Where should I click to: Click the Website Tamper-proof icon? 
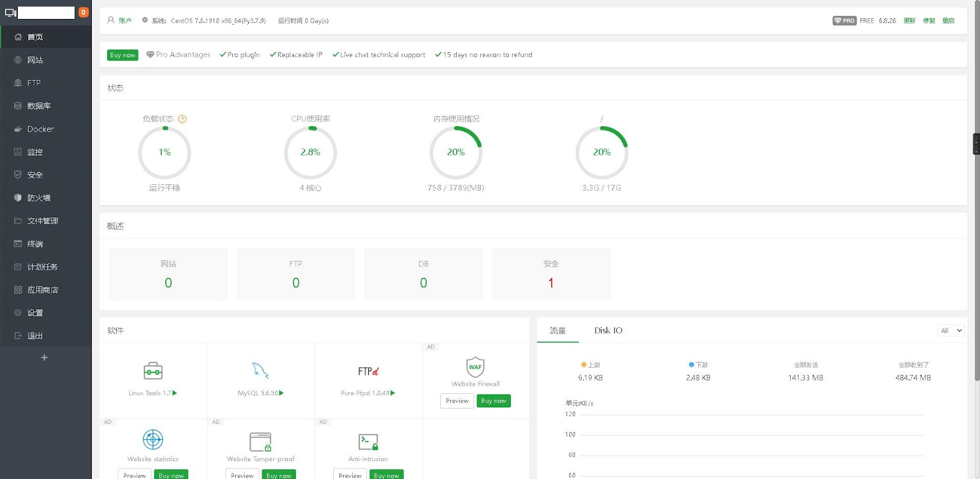pyautogui.click(x=260, y=442)
